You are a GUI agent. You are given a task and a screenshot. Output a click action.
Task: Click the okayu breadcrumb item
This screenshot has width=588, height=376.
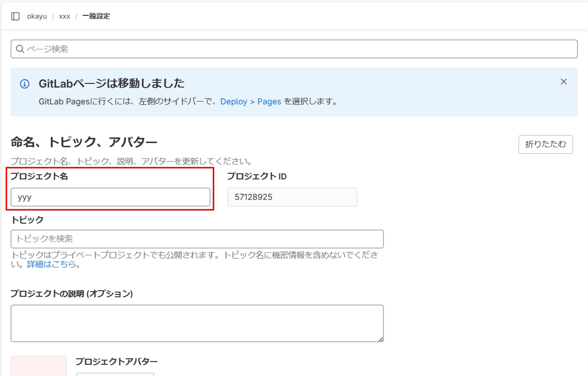click(37, 16)
